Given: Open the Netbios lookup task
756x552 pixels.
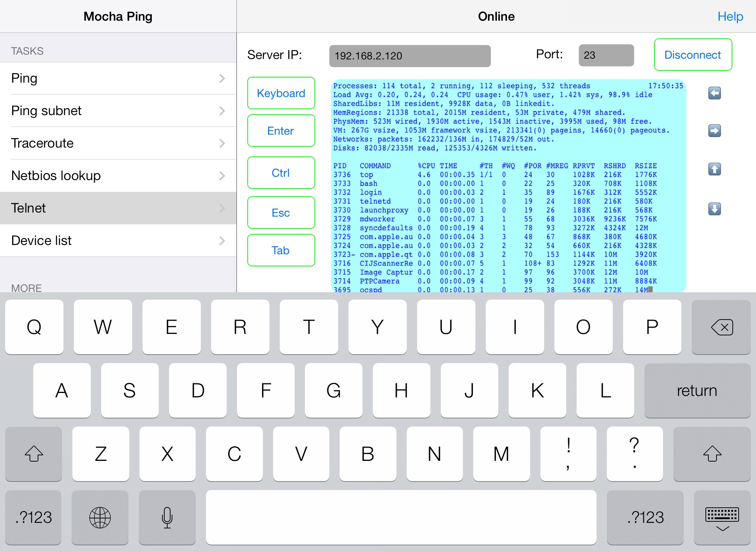Looking at the screenshot, I should (x=118, y=176).
